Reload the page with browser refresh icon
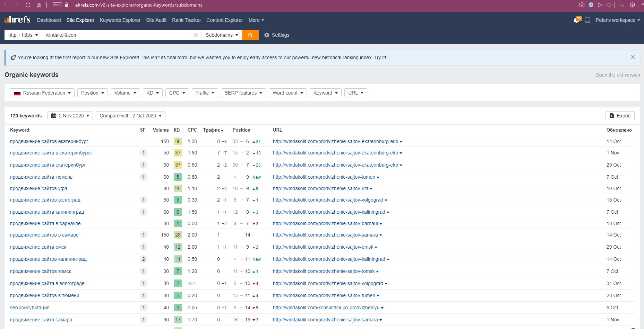 [x=28, y=5]
